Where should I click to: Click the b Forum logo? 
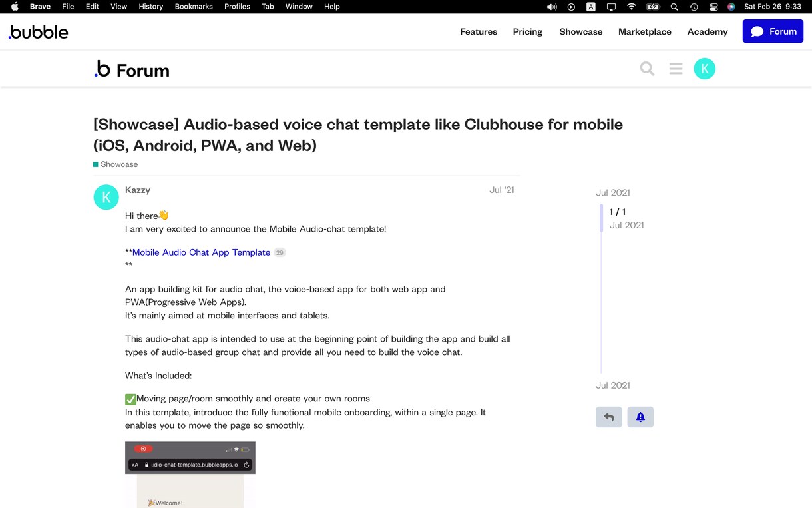(x=132, y=69)
